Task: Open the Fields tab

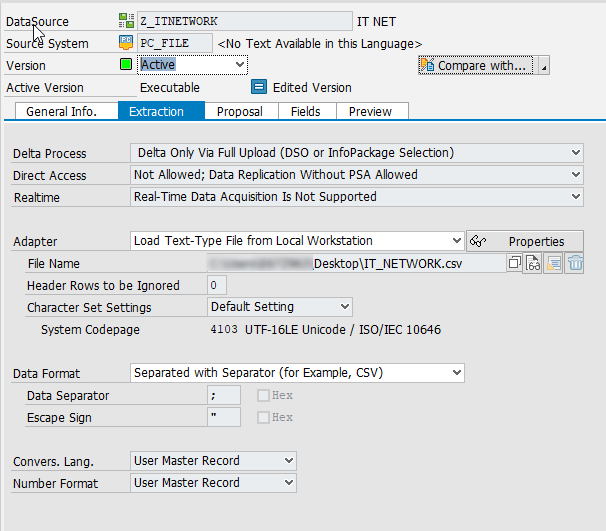Action: coord(308,111)
